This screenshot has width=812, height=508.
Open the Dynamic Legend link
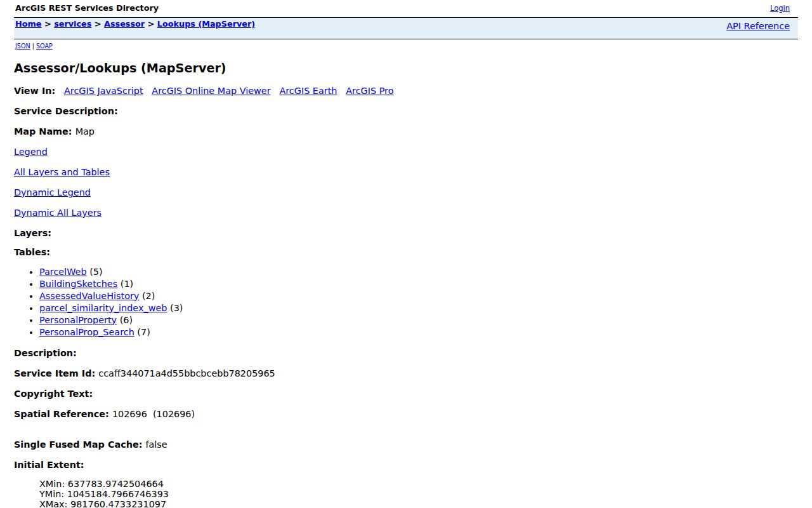(x=52, y=192)
